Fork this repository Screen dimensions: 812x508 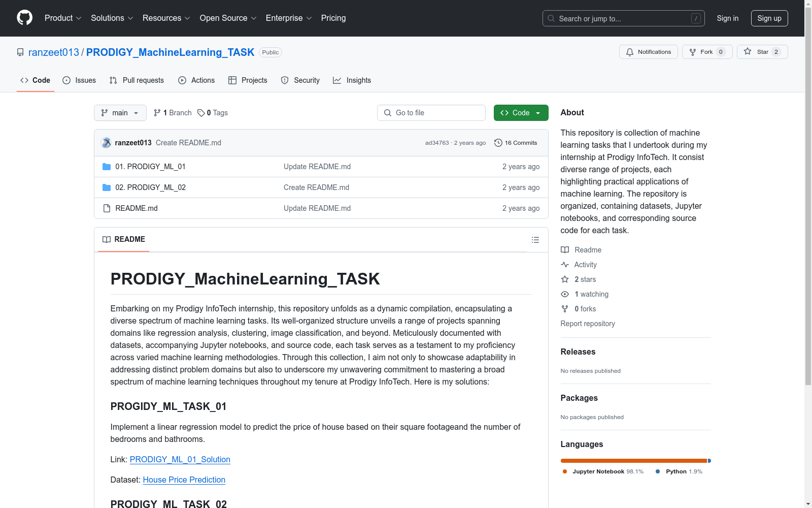point(707,52)
